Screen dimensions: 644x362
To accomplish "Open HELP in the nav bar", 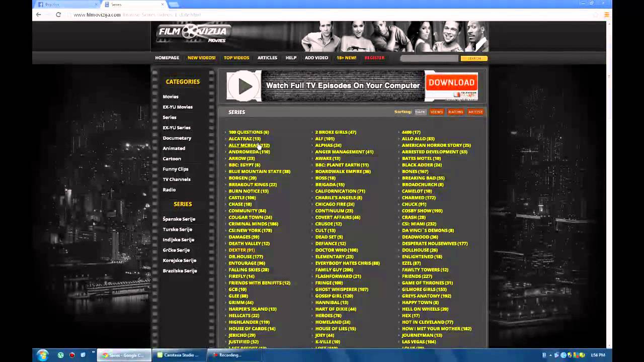I will [x=291, y=58].
